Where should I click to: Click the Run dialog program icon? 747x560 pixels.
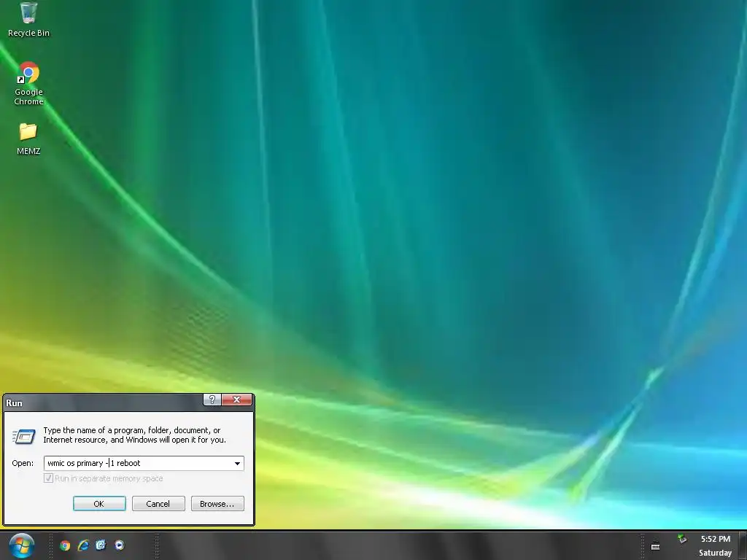(x=24, y=436)
